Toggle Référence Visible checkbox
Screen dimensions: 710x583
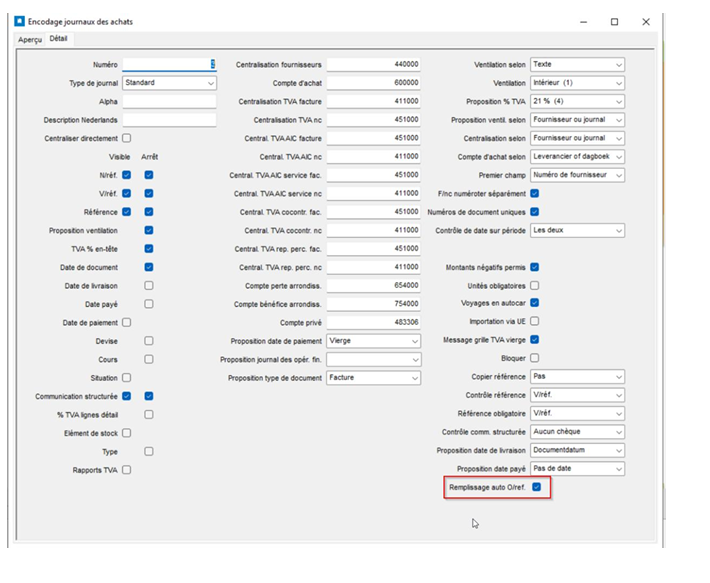127,212
